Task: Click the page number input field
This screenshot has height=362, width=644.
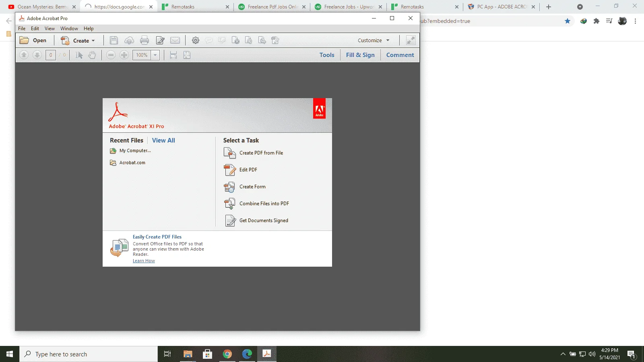Action: click(51, 55)
